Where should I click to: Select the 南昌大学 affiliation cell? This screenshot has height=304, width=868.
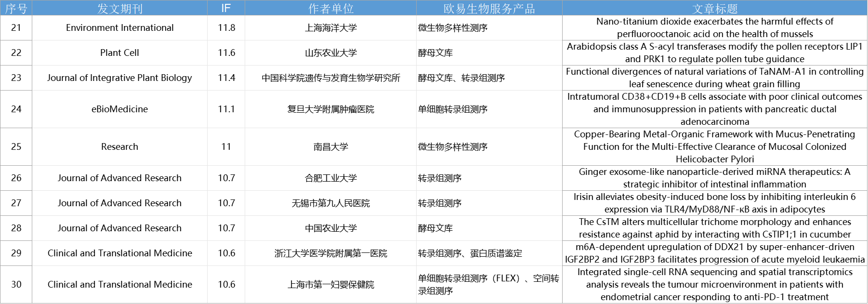pos(330,147)
